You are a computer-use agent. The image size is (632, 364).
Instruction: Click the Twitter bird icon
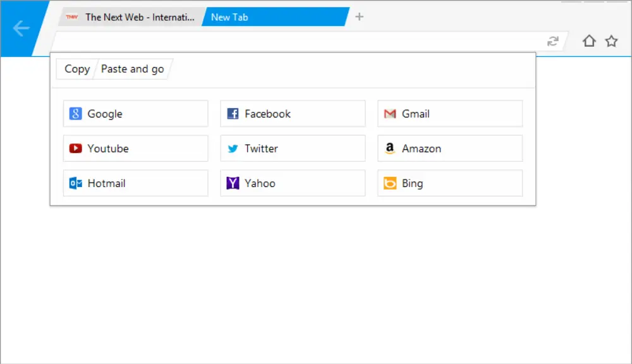point(233,149)
